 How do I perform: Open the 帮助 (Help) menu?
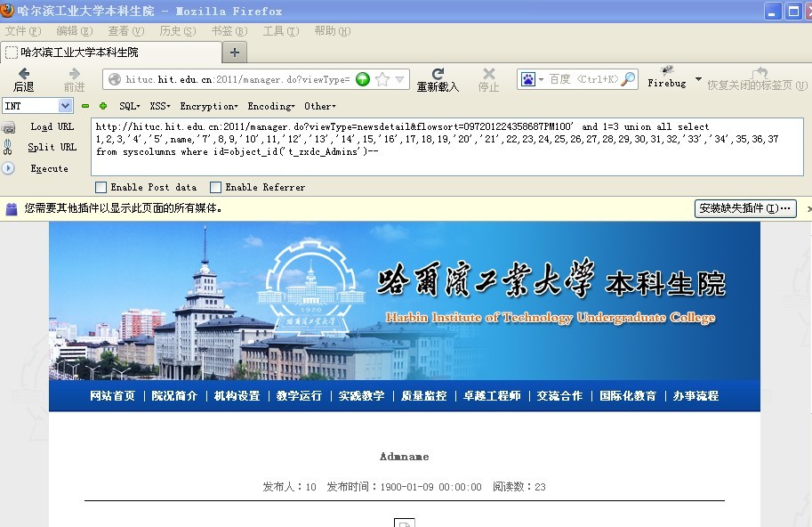(x=333, y=31)
